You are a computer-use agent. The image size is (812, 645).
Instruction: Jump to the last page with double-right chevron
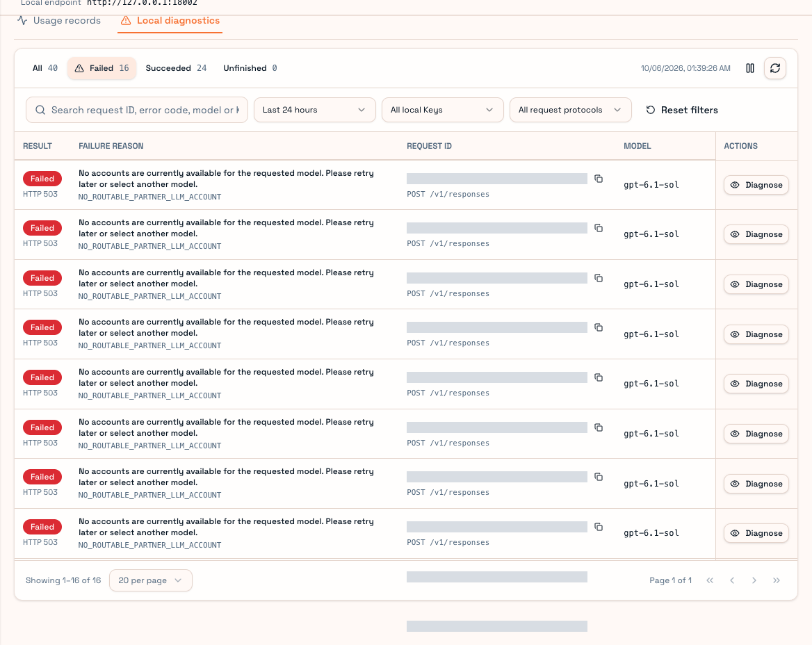(777, 580)
